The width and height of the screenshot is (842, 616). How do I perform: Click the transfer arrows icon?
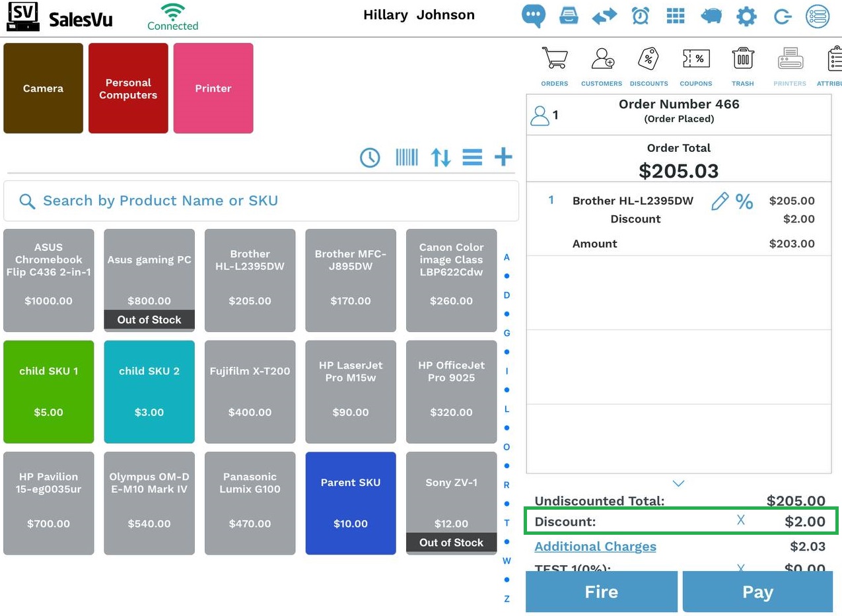(x=604, y=16)
